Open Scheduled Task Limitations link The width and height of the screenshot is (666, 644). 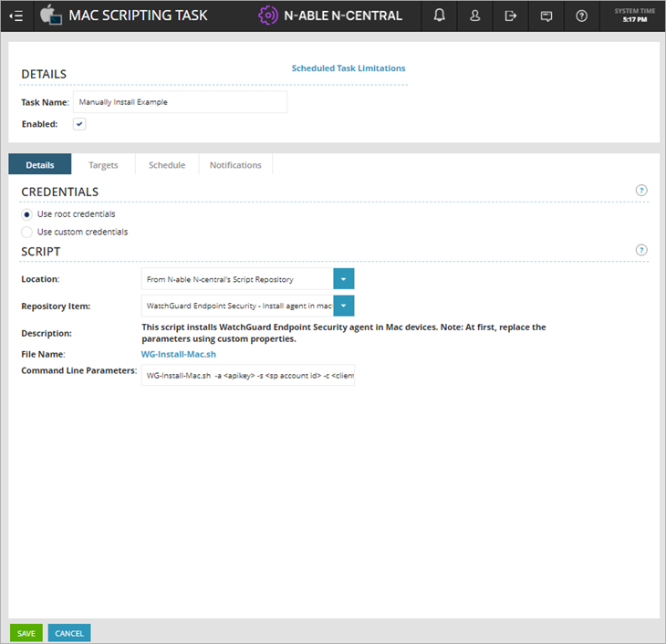[x=349, y=68]
